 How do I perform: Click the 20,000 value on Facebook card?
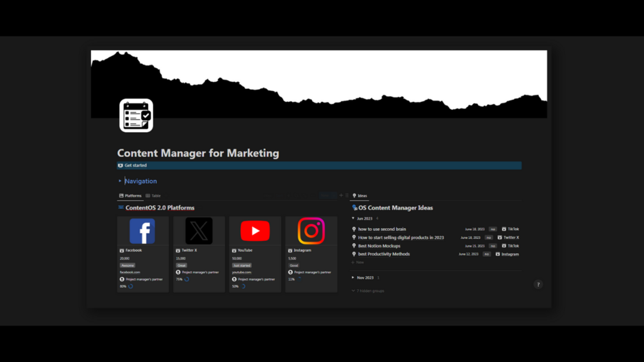pyautogui.click(x=124, y=258)
